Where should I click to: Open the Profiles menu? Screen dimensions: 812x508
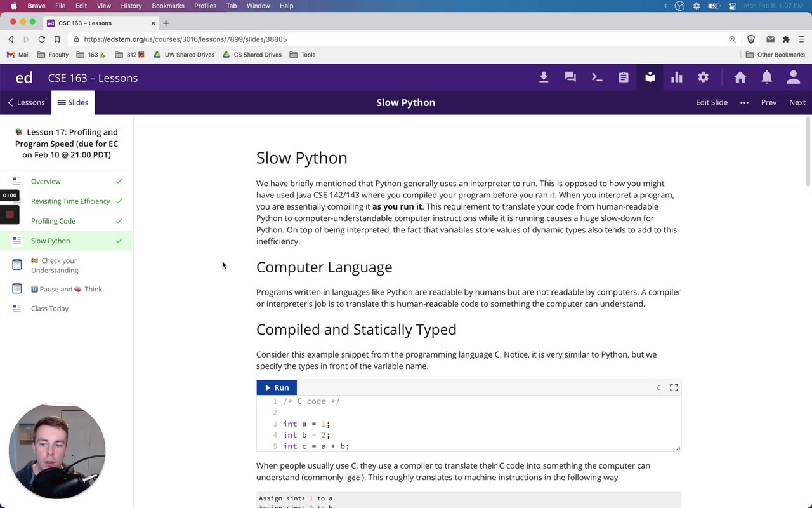point(205,6)
